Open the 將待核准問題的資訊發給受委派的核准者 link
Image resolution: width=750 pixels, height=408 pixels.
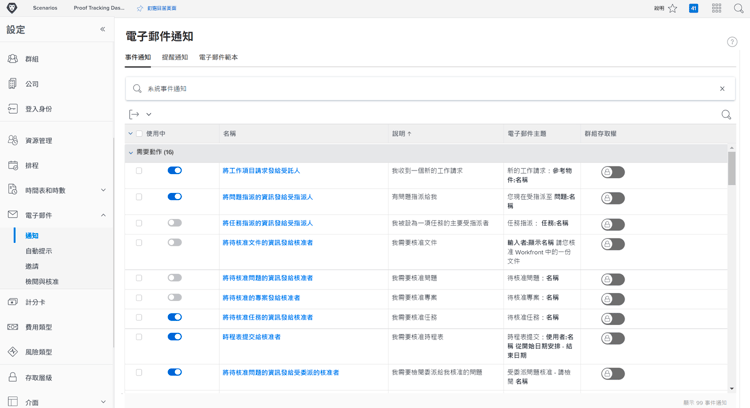coord(281,372)
